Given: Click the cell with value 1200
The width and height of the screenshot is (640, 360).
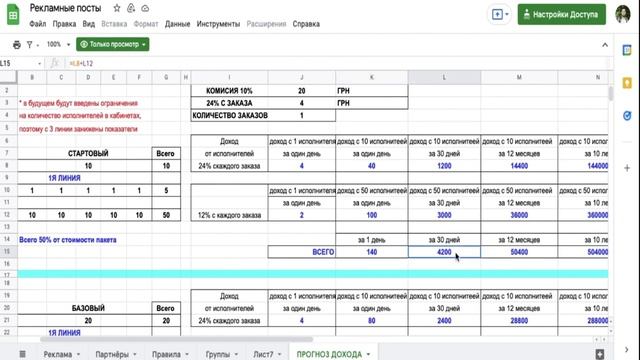Looking at the screenshot, I should 444,166.
